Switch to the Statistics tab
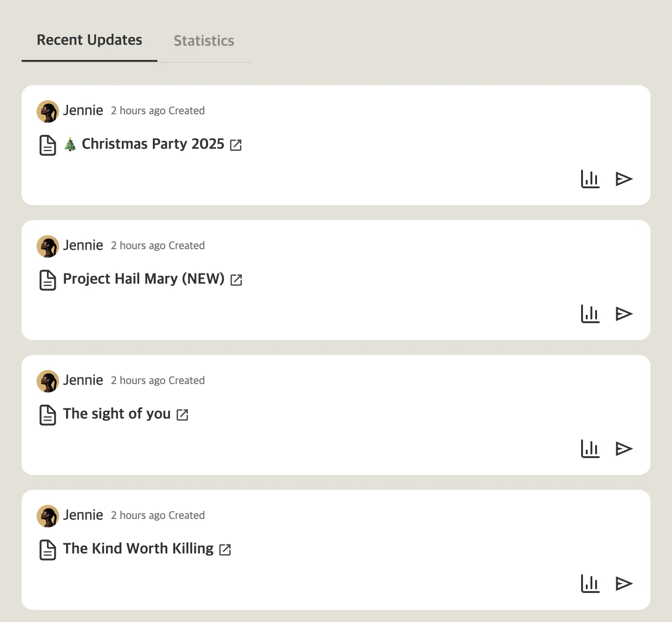Image resolution: width=672 pixels, height=622 pixels. pyautogui.click(x=204, y=41)
